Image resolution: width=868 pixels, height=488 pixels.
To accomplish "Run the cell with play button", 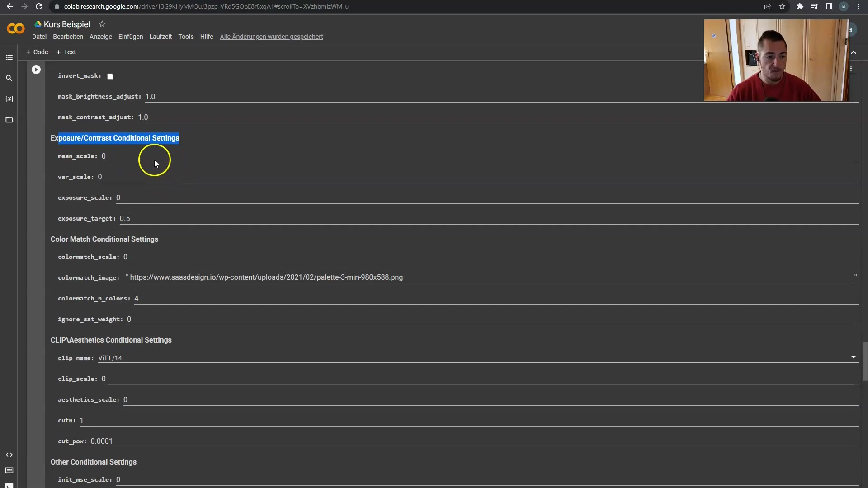I will (36, 70).
